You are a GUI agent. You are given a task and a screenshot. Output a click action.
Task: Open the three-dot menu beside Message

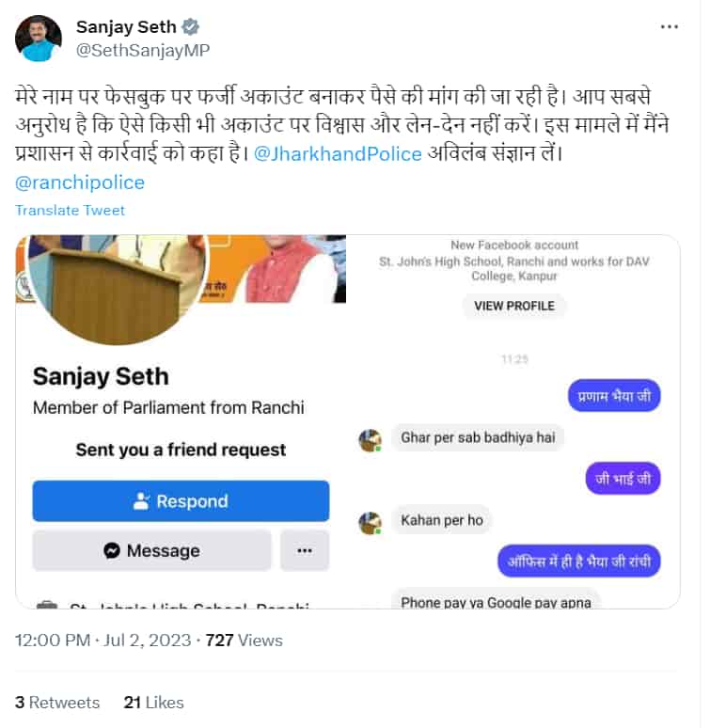pos(305,550)
